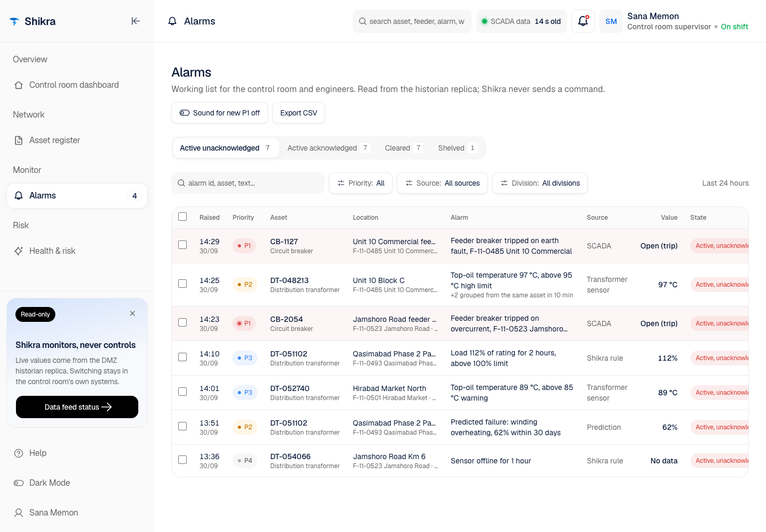This screenshot has height=532, width=766.
Task: Dismiss the Read-only info card
Action: tap(132, 313)
